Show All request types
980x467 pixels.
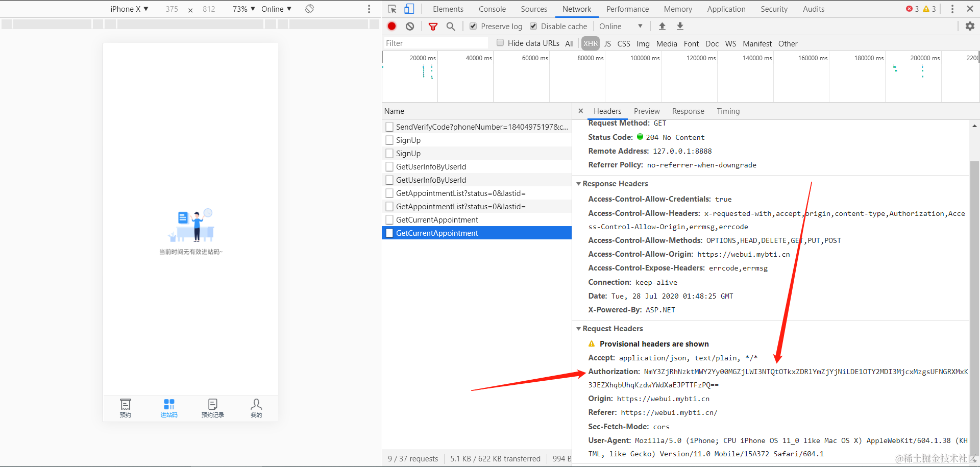click(x=569, y=43)
